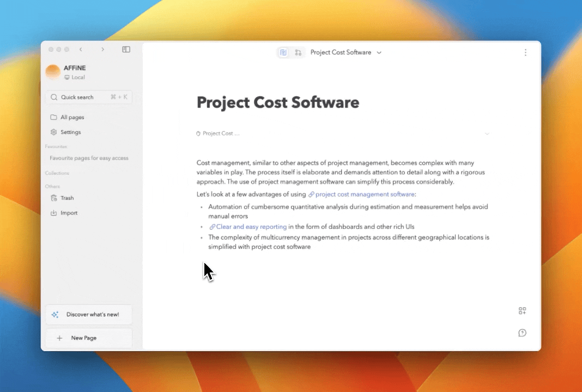Switch to page mode icon

click(x=283, y=52)
